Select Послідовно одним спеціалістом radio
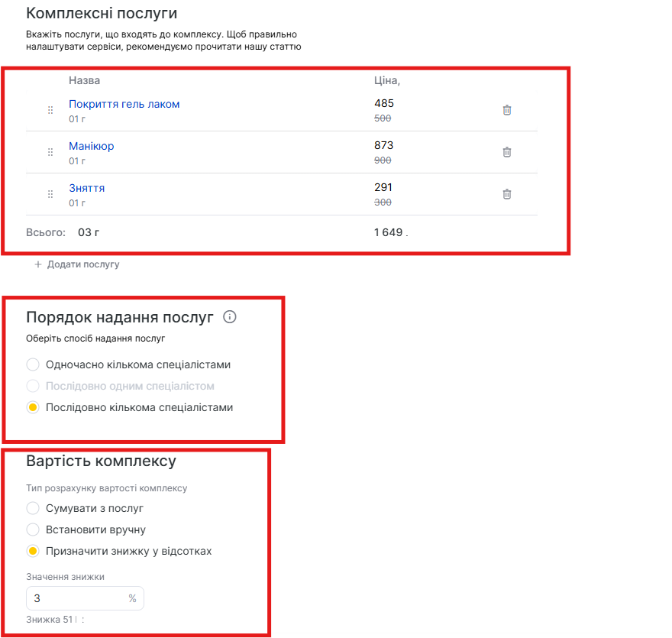This screenshot has height=638, width=672. (x=33, y=386)
